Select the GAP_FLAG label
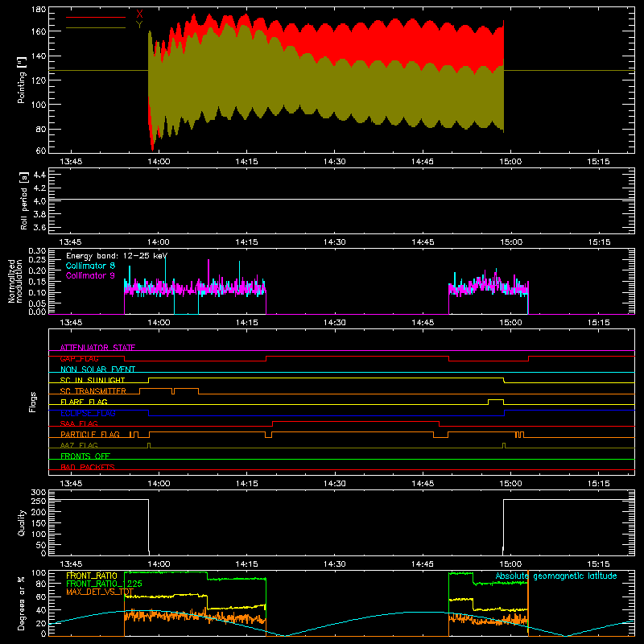Screen dimensions: 644x644 (x=79, y=358)
